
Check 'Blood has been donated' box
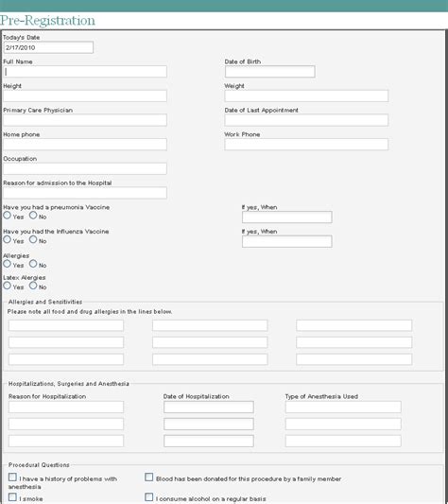click(148, 477)
